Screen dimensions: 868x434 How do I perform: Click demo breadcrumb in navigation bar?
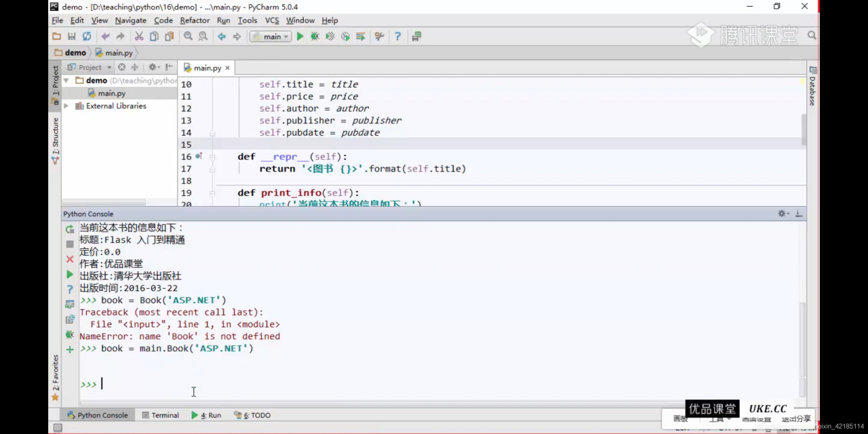(x=70, y=52)
